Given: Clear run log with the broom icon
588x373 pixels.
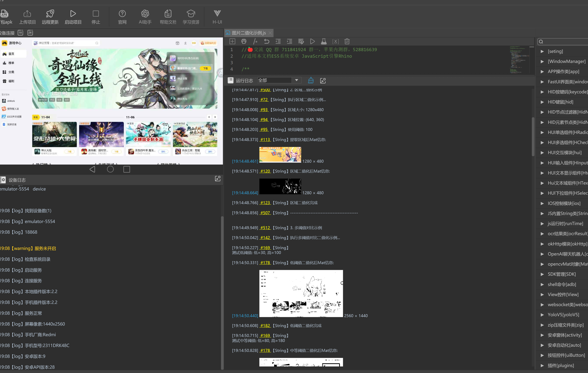Looking at the screenshot, I should pyautogui.click(x=311, y=80).
